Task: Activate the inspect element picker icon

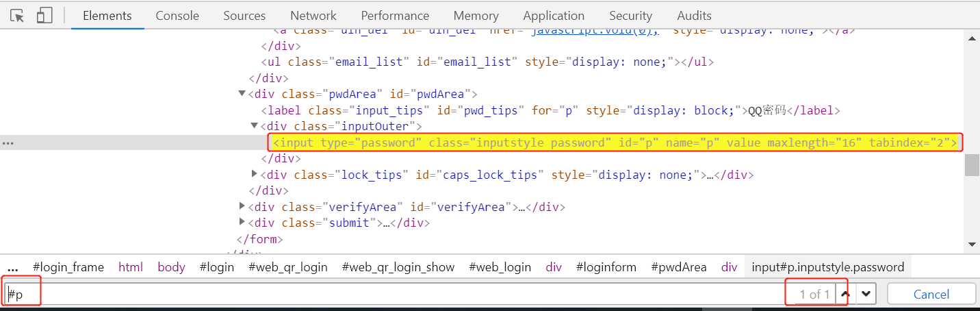Action: [x=17, y=15]
